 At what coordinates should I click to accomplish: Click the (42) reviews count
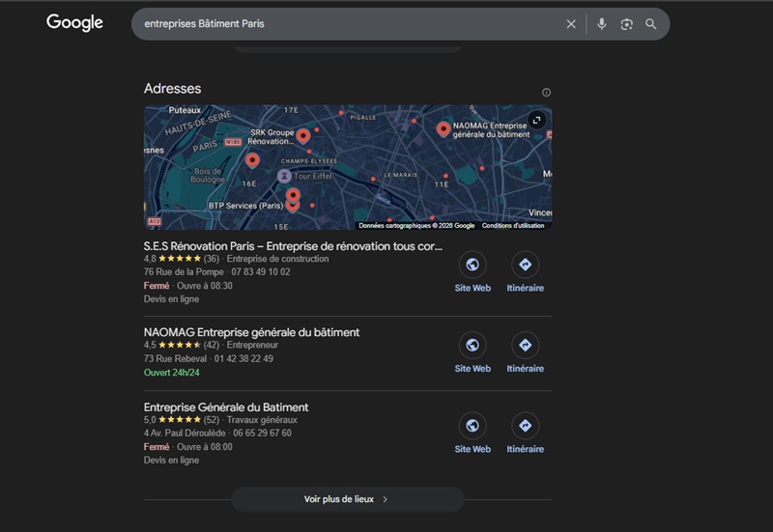pos(211,345)
